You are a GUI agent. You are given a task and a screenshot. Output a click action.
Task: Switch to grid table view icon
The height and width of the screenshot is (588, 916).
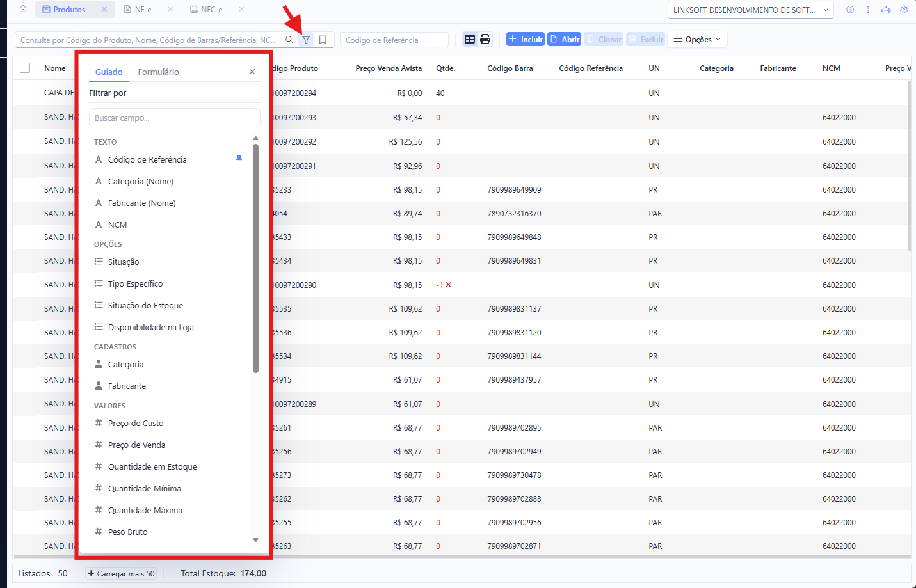click(470, 40)
